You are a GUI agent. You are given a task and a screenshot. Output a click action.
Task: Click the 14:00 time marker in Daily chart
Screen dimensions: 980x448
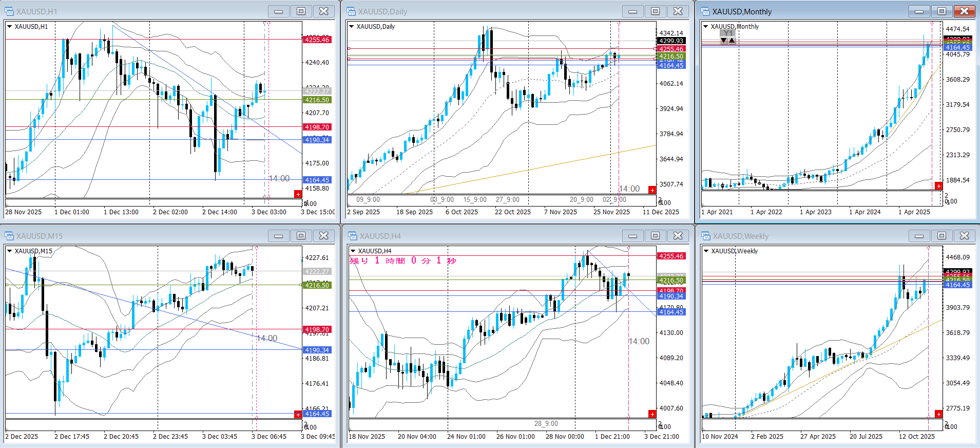pyautogui.click(x=629, y=189)
